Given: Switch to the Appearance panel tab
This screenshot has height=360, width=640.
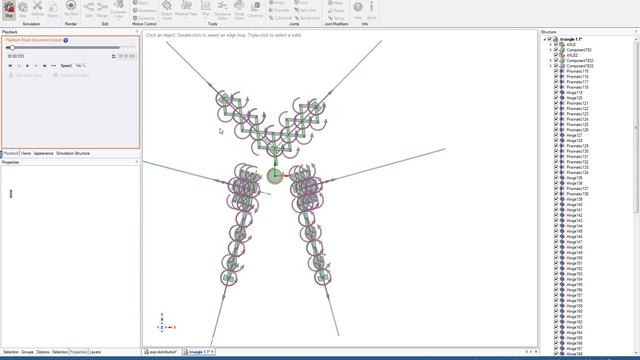Looking at the screenshot, I should (43, 153).
